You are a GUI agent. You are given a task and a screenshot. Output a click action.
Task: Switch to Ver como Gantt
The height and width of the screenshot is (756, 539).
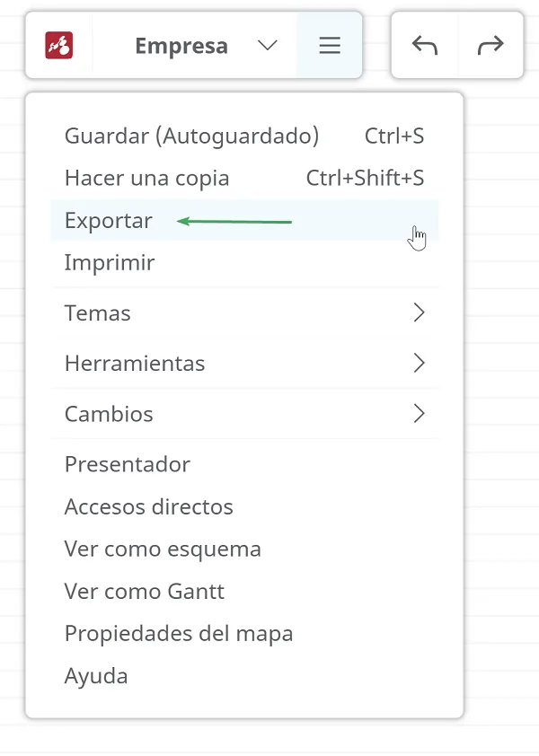[x=145, y=591]
